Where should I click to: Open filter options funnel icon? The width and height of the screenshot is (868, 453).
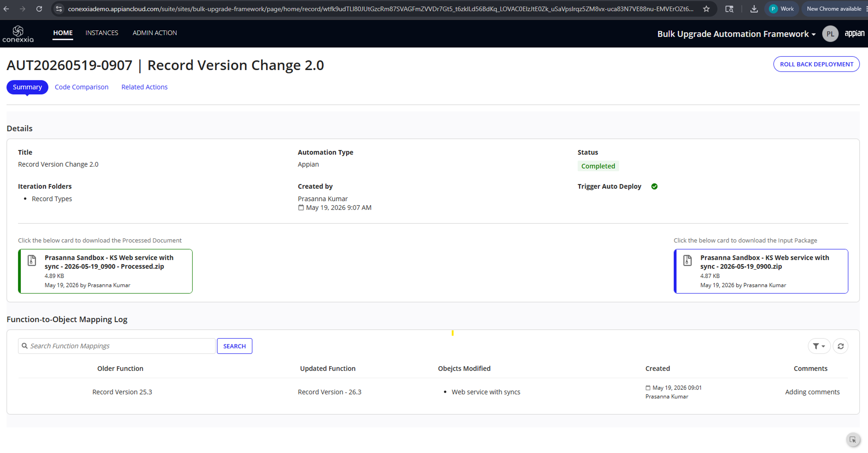click(x=819, y=346)
